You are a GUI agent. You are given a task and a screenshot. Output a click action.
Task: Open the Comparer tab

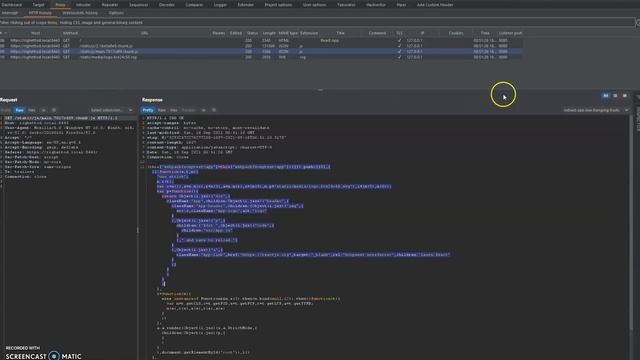(194, 5)
